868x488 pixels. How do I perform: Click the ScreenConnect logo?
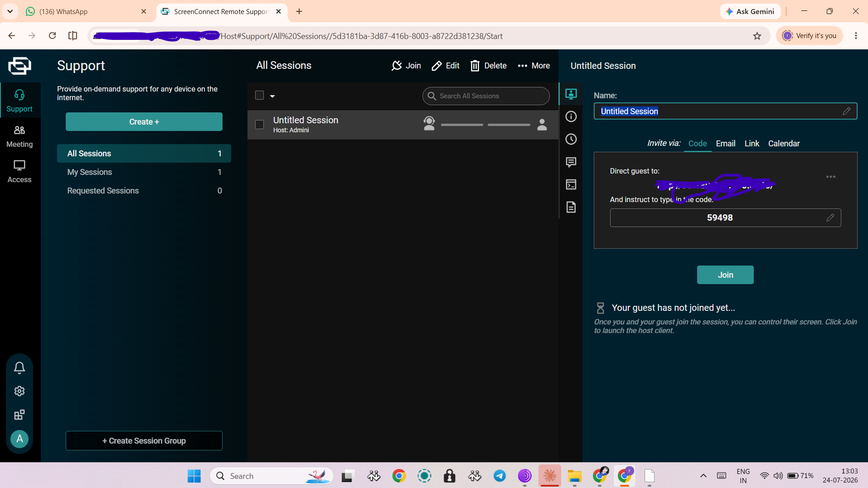coord(19,66)
